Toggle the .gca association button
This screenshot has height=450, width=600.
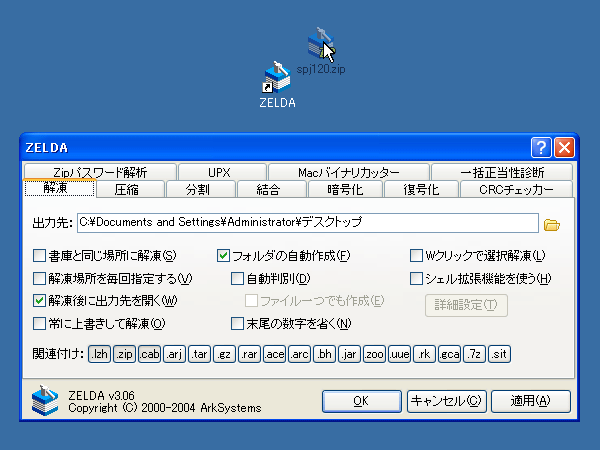[x=449, y=354]
